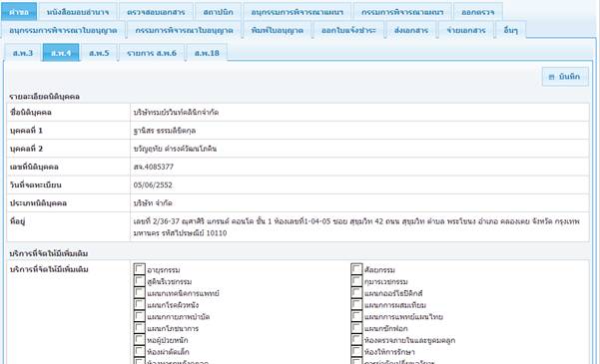Image resolution: width=600 pixels, height=364 pixels.
Task: Click the ชื่อนิติบุคคล field label
Action: point(31,113)
